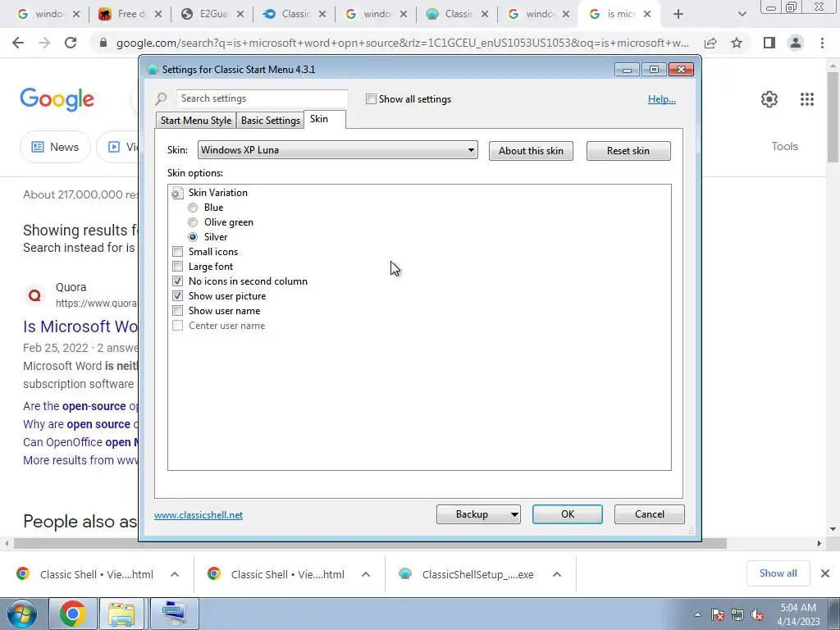Select the News filter on Google

[x=55, y=147]
